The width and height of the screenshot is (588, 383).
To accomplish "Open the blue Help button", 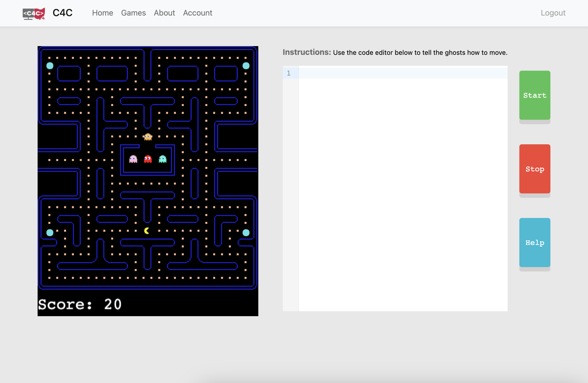I will point(535,243).
